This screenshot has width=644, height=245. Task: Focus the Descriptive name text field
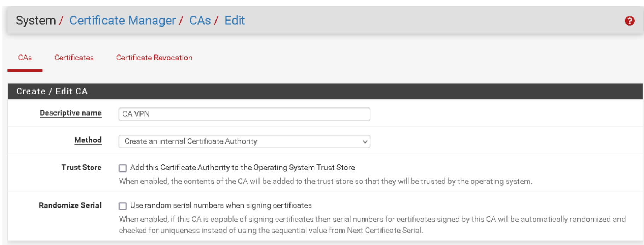coord(244,114)
